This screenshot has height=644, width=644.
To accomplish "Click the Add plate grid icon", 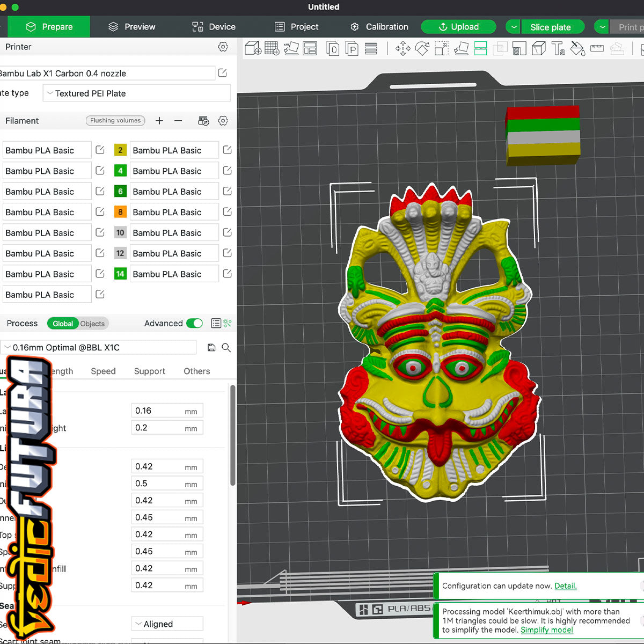I will [272, 49].
